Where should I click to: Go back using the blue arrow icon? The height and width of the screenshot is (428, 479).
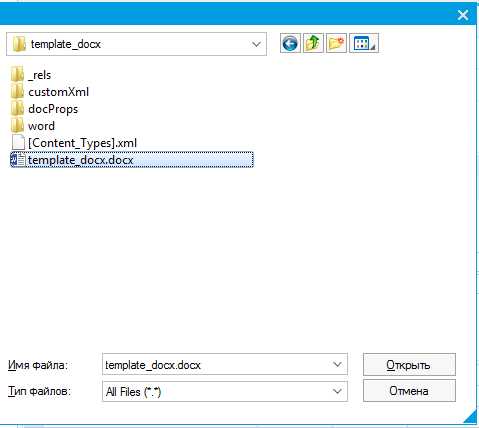[290, 44]
